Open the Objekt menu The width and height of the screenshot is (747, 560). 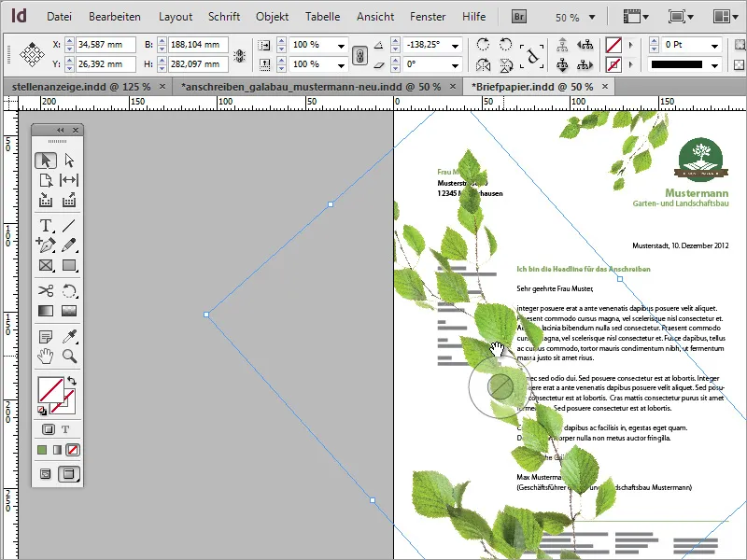pyautogui.click(x=272, y=17)
